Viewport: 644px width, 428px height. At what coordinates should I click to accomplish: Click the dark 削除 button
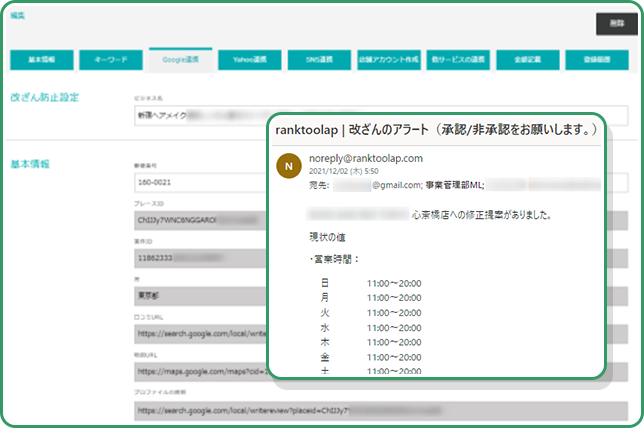tap(616, 24)
